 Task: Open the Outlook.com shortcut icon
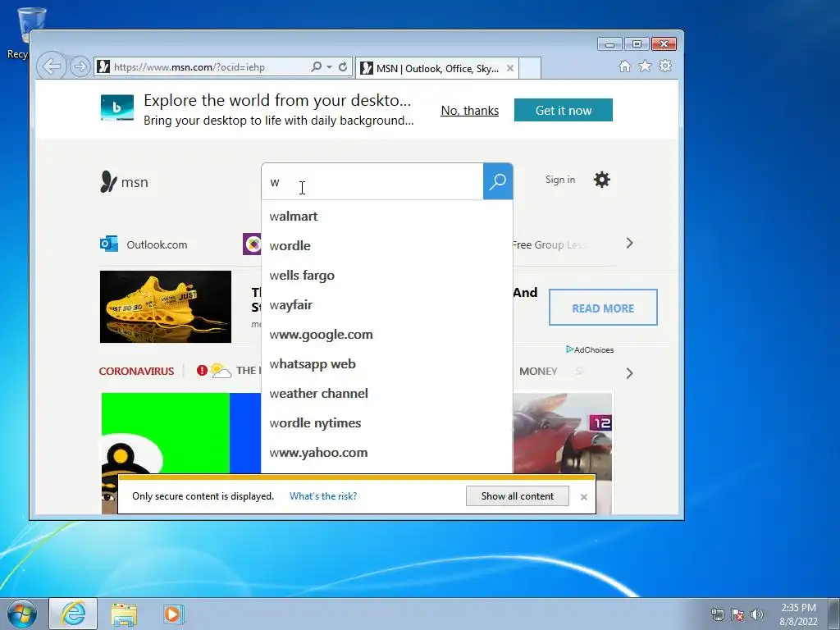pyautogui.click(x=109, y=244)
